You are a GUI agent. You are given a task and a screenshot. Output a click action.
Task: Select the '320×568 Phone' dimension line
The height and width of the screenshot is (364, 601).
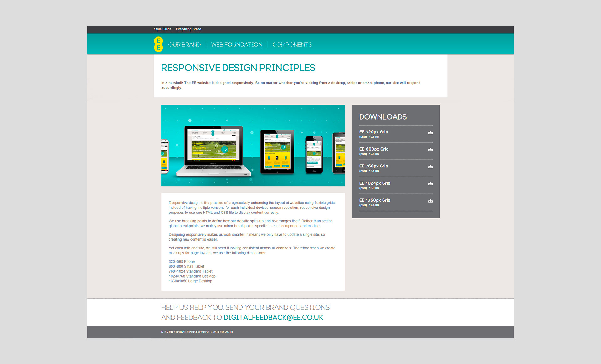coord(182,262)
